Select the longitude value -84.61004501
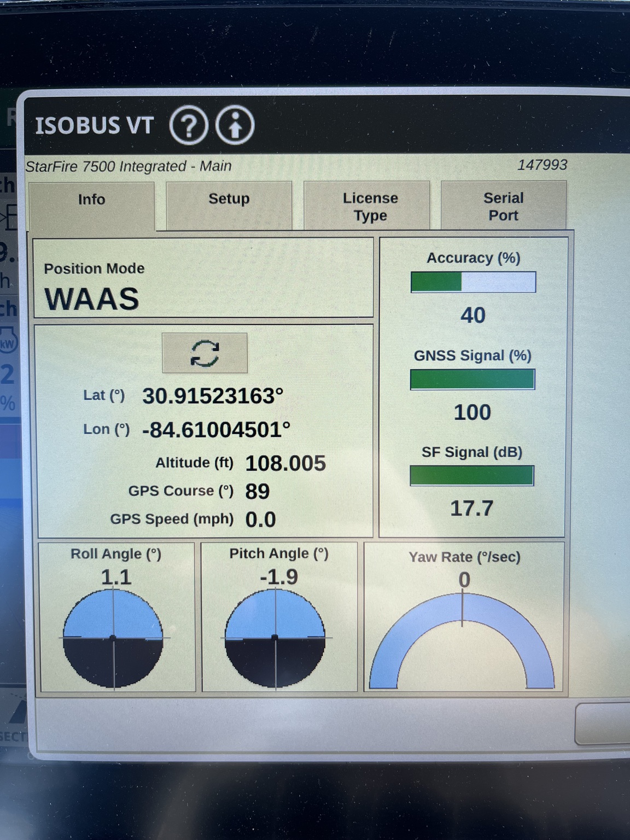Screen dimensions: 630x840 click(216, 430)
